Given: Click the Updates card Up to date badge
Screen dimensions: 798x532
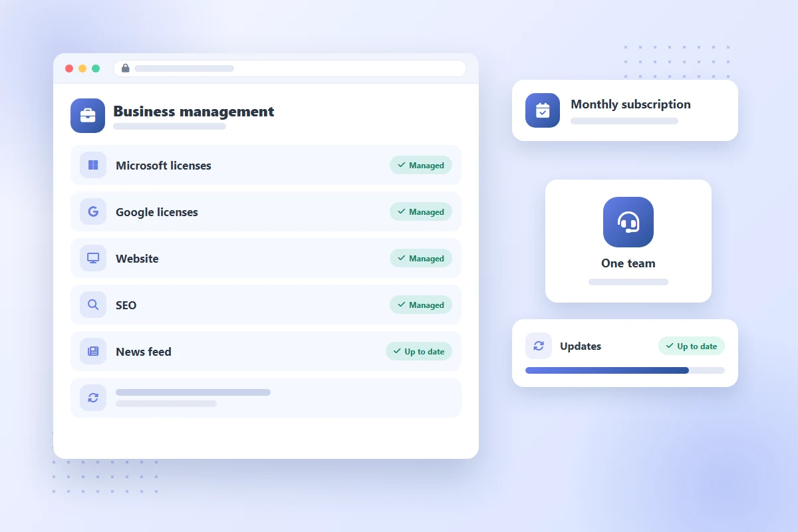Looking at the screenshot, I should tap(692, 346).
